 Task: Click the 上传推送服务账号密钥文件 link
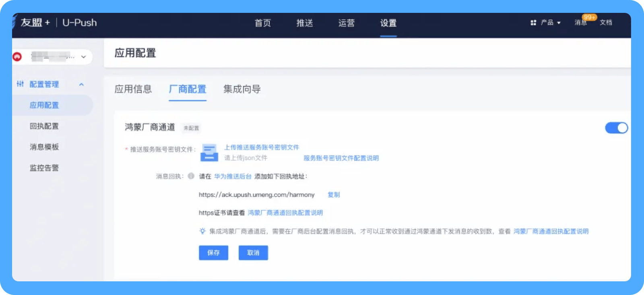(x=262, y=147)
